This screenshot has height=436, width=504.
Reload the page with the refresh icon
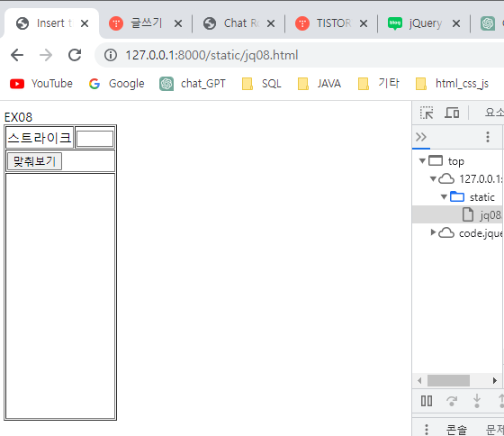[x=75, y=55]
